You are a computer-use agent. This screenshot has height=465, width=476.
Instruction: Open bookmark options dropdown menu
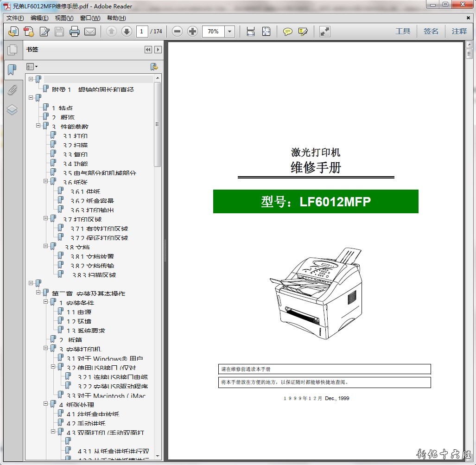pos(32,67)
